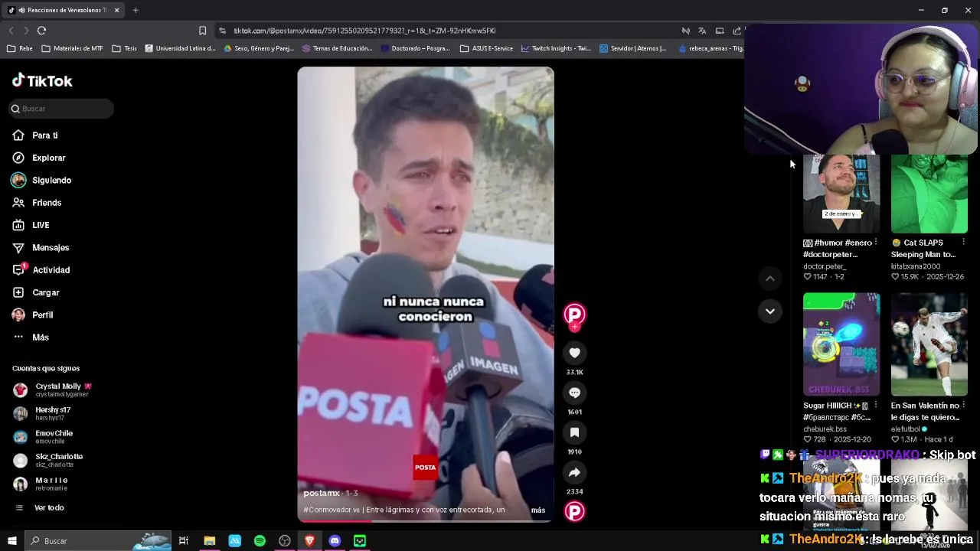Bookmark this page icon in address bar
The height and width of the screenshot is (551, 980).
pyautogui.click(x=202, y=31)
